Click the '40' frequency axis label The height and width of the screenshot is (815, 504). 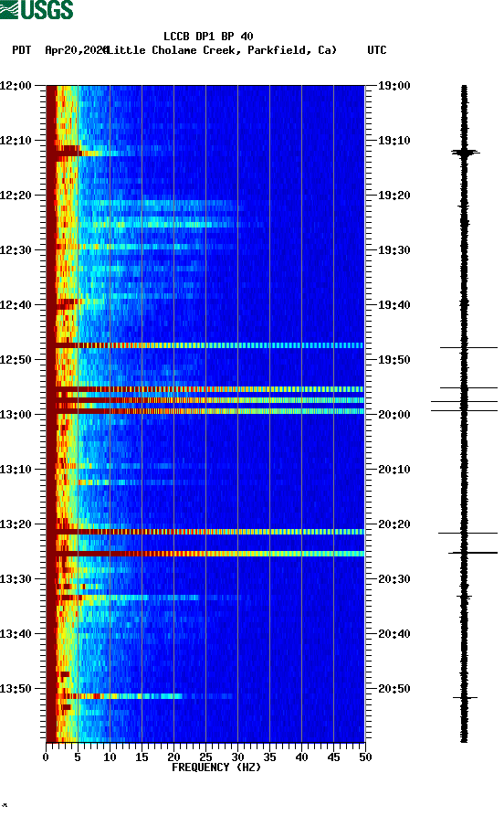pos(301,757)
